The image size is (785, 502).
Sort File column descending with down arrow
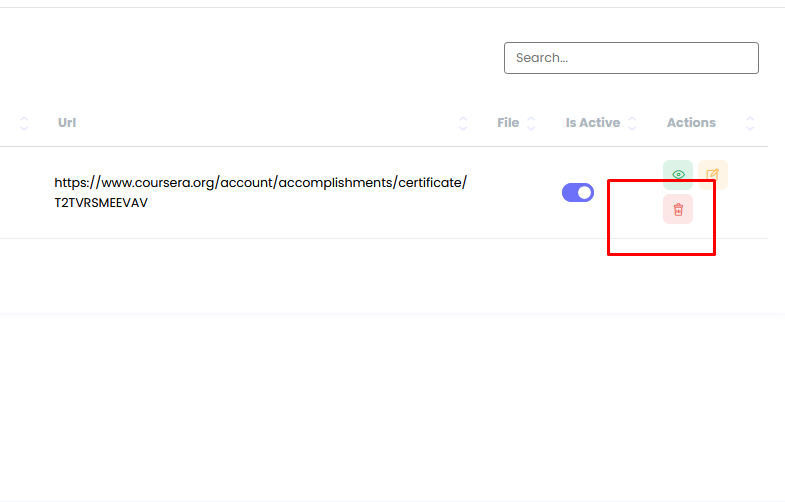pyautogui.click(x=531, y=128)
